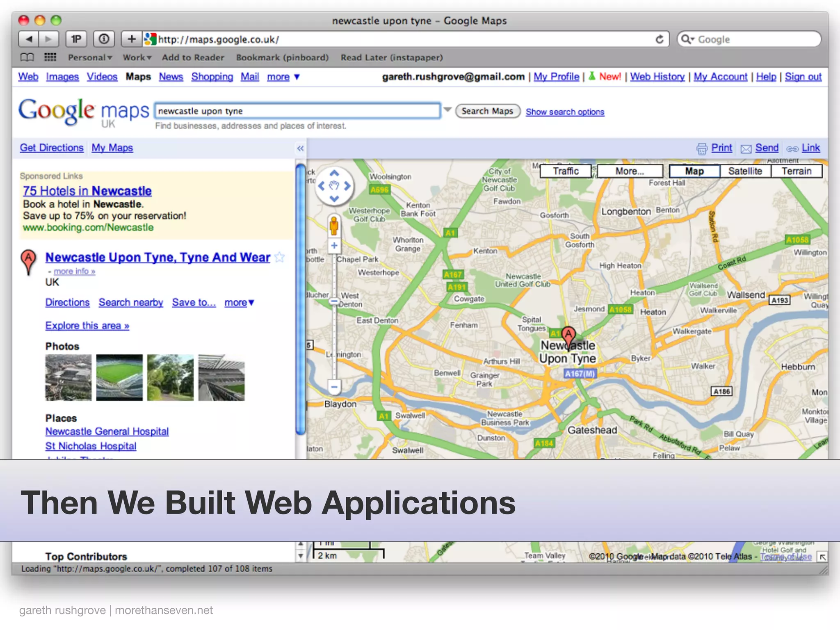Open the 75 Hotels in Newcastle ad
Image resolution: width=840 pixels, height=630 pixels.
[x=87, y=191]
